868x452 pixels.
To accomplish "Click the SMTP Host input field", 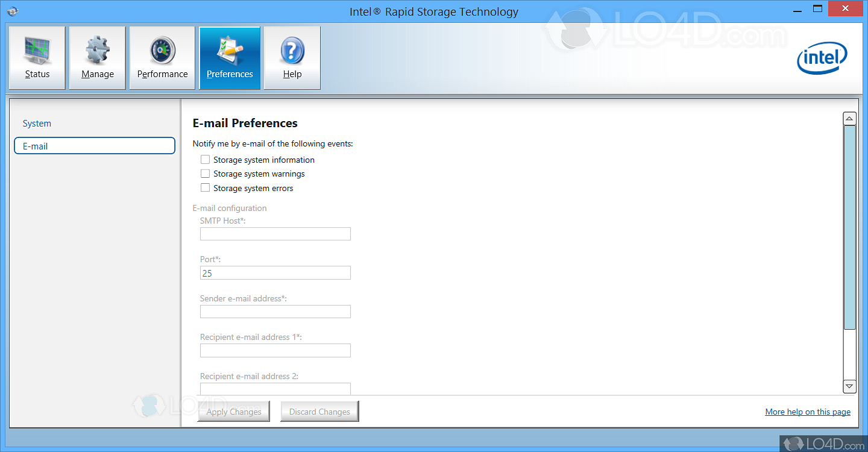I will coord(275,234).
